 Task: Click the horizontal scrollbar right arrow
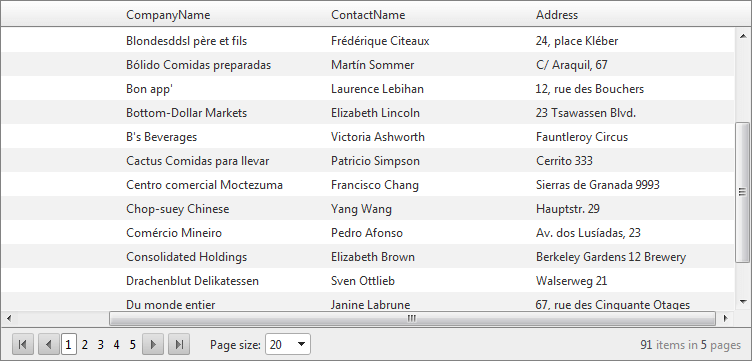pos(725,318)
